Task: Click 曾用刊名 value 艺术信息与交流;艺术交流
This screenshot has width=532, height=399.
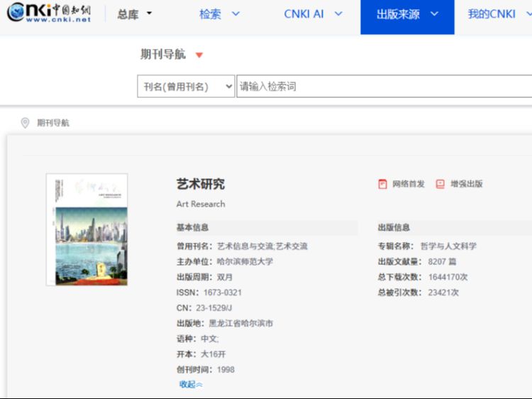Action: click(x=262, y=246)
